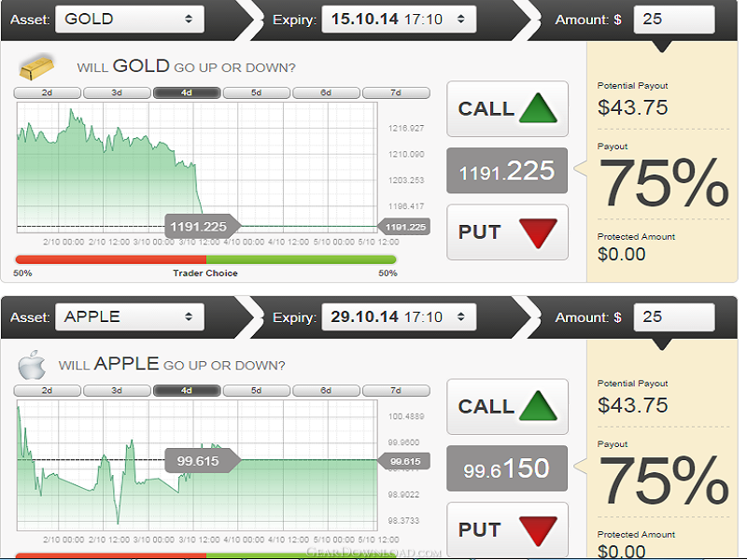This screenshot has width=747, height=560.
Task: Click the 99.615 callout on the Apple chart line
Action: 202,460
